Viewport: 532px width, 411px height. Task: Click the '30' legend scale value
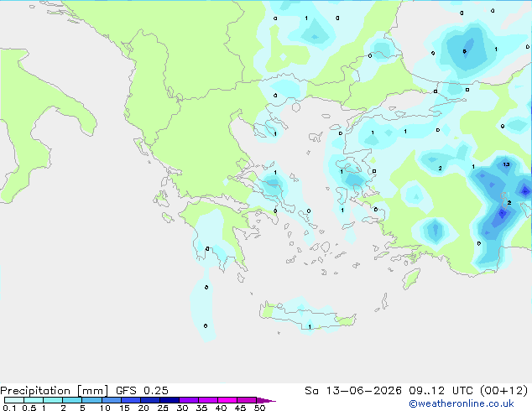pyautogui.click(x=182, y=408)
